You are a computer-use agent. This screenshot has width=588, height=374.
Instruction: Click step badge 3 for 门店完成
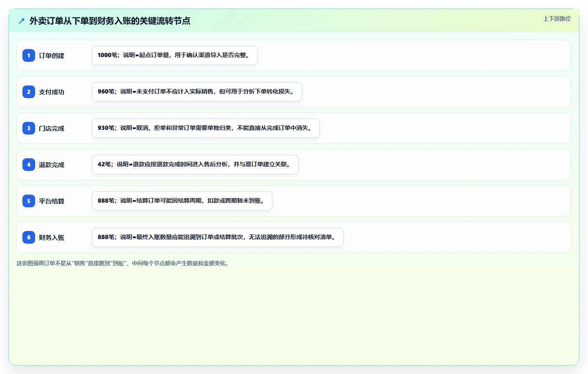[29, 128]
